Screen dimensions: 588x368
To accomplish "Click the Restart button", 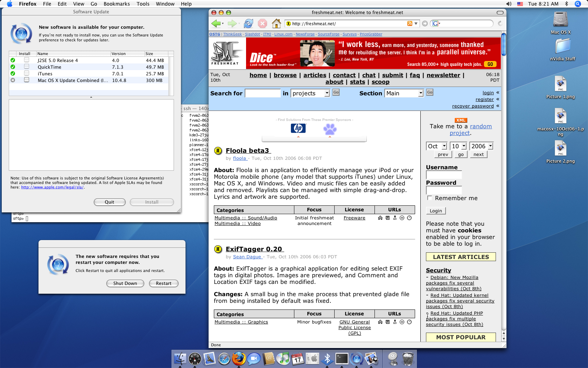I will [164, 283].
